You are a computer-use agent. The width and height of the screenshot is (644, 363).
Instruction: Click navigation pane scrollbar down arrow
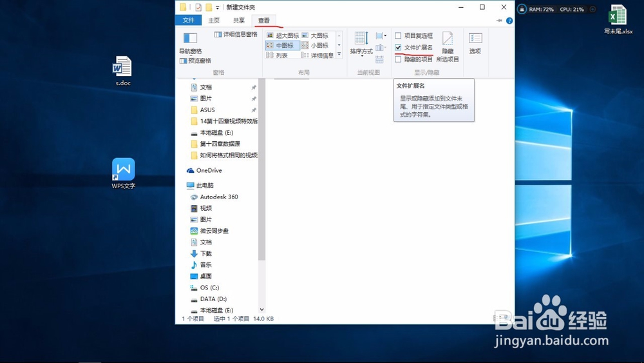261,309
